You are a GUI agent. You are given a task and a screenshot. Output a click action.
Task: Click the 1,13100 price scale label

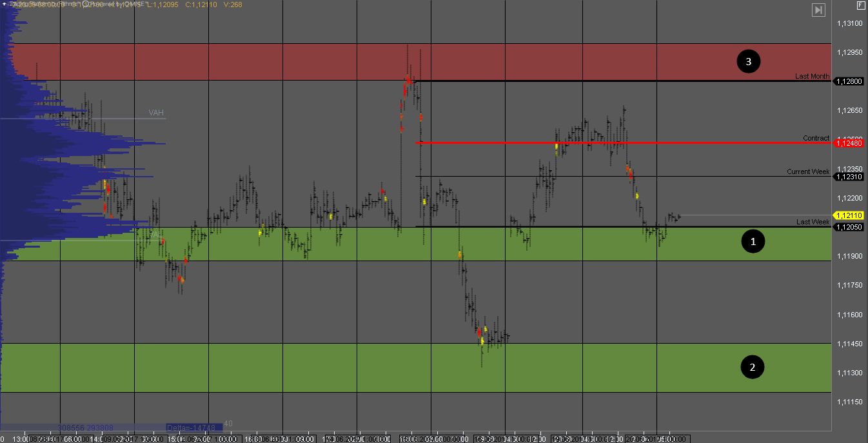coord(849,23)
